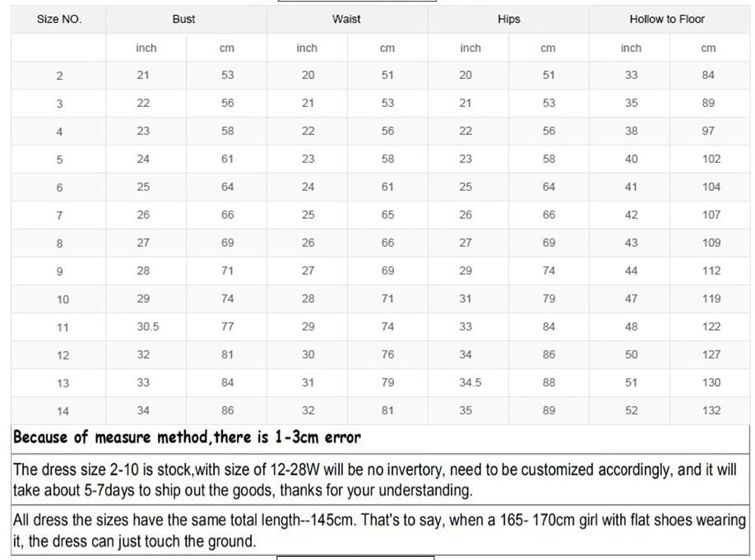
Task: Click the measure method error note
Action: (187, 437)
